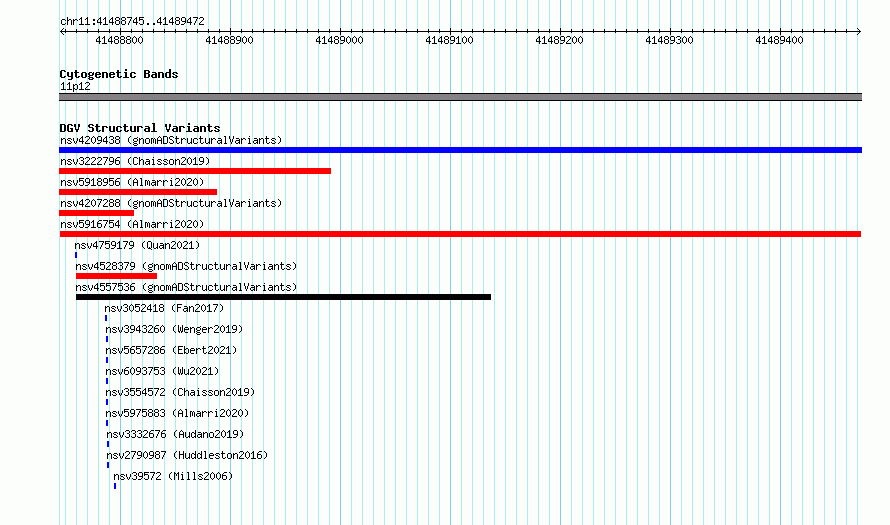The image size is (890, 525).
Task: Click ruler position 41488900
Action: (229, 40)
